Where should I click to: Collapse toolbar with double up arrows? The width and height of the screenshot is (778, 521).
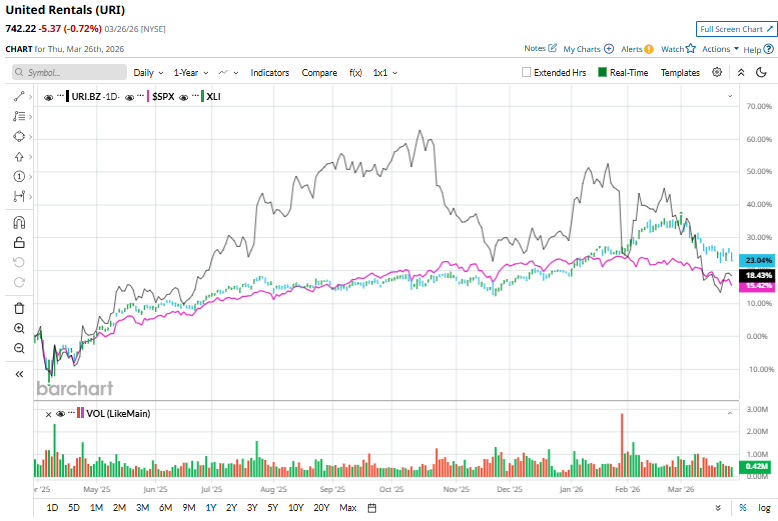coord(741,72)
